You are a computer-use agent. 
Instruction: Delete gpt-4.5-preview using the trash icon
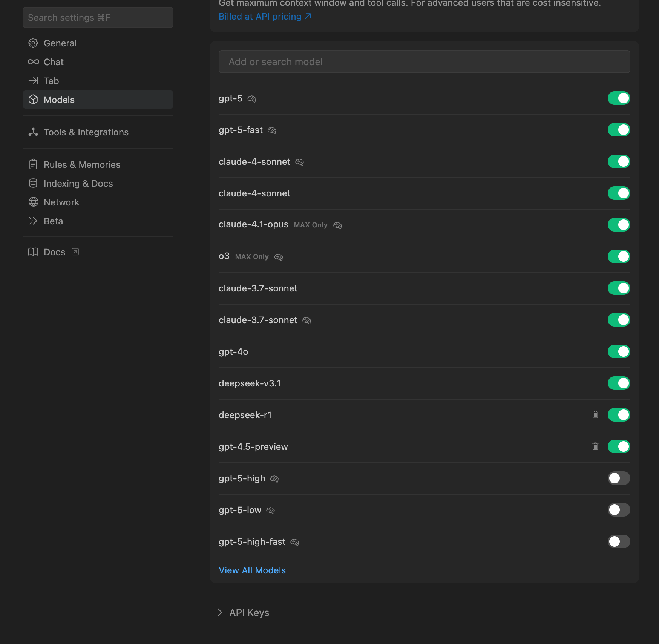(x=595, y=446)
